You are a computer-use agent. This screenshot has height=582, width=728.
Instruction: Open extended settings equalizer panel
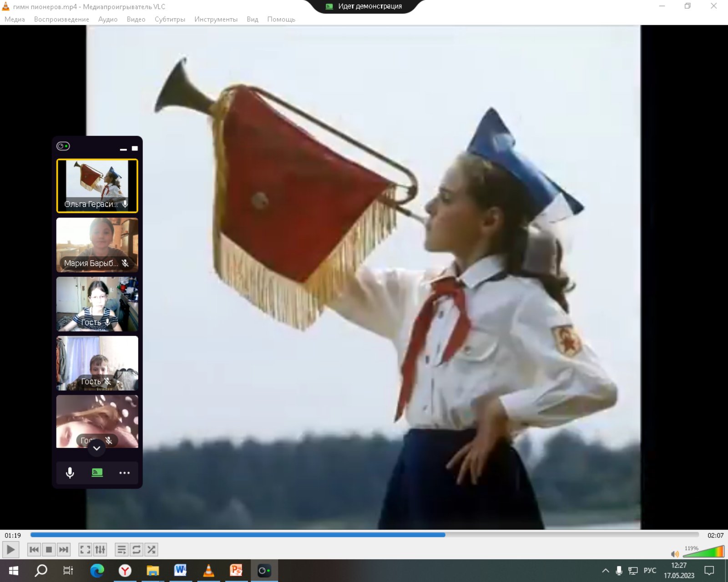[100, 550]
